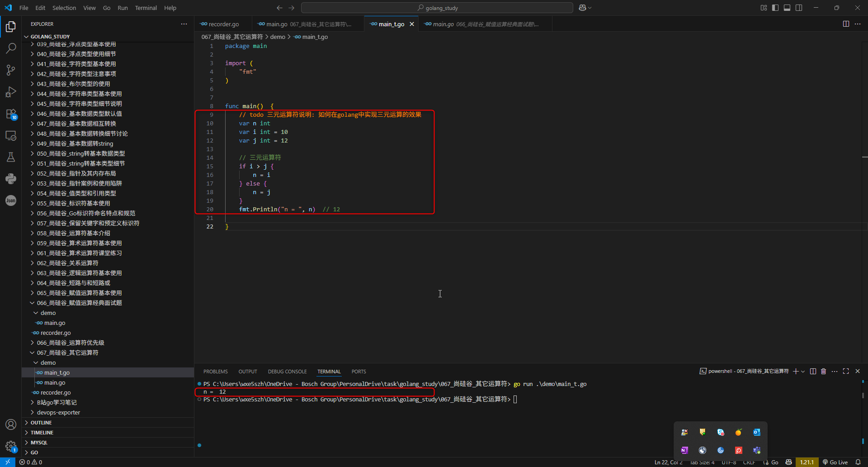Toggle the bottom panel visibility
The image size is (868, 467).
[x=787, y=8]
